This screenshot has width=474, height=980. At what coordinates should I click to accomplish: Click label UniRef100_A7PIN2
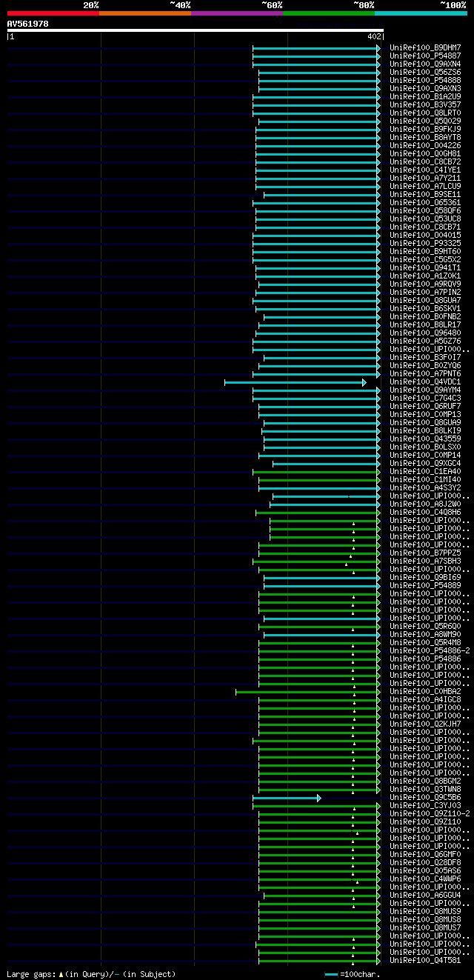pyautogui.click(x=425, y=292)
